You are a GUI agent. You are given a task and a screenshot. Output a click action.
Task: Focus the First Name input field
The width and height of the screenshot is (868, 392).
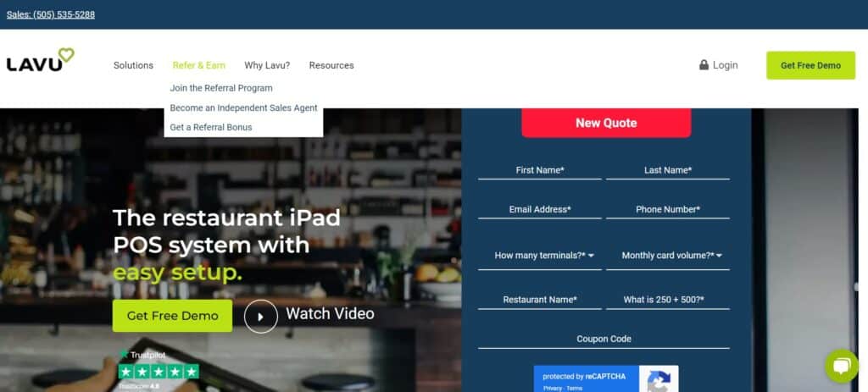click(x=540, y=170)
